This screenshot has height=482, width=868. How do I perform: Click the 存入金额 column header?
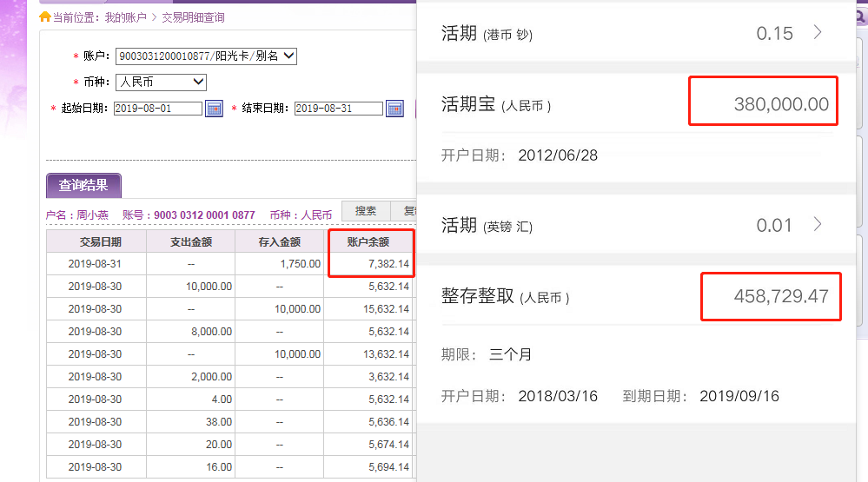[280, 241]
